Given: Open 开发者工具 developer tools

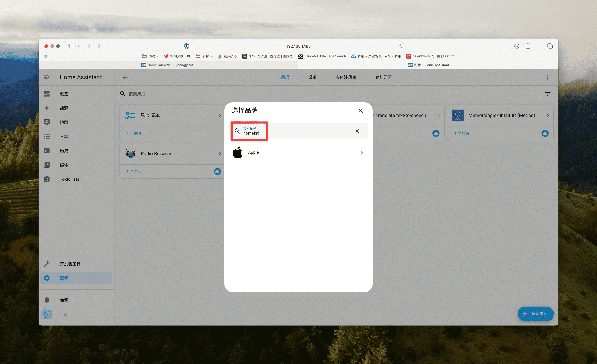Looking at the screenshot, I should (70, 264).
